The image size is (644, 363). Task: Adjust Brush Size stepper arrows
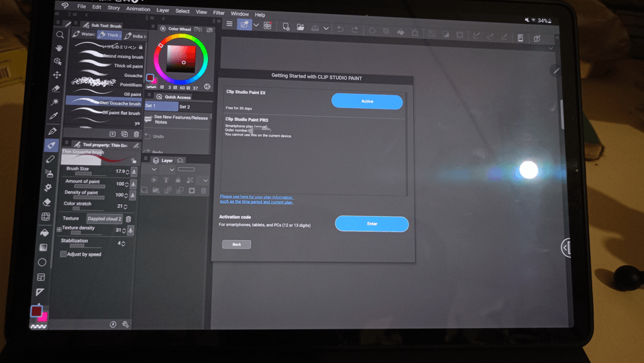pos(127,172)
